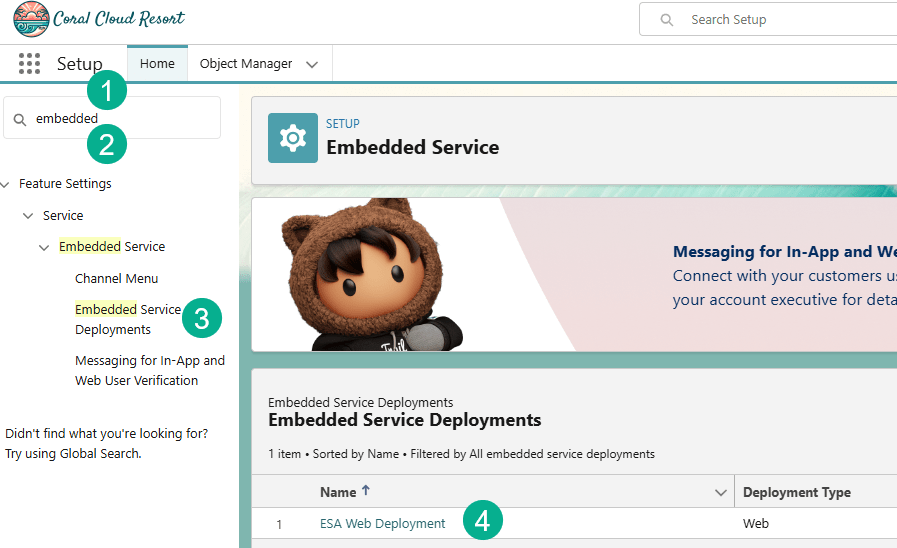Open the ESA Web Deployment link
The width and height of the screenshot is (897, 548).
coord(382,524)
